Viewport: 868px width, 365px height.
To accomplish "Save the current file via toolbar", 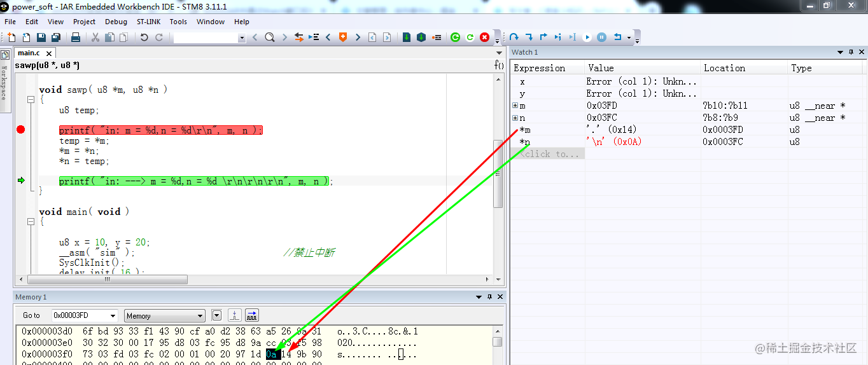I will pyautogui.click(x=41, y=38).
